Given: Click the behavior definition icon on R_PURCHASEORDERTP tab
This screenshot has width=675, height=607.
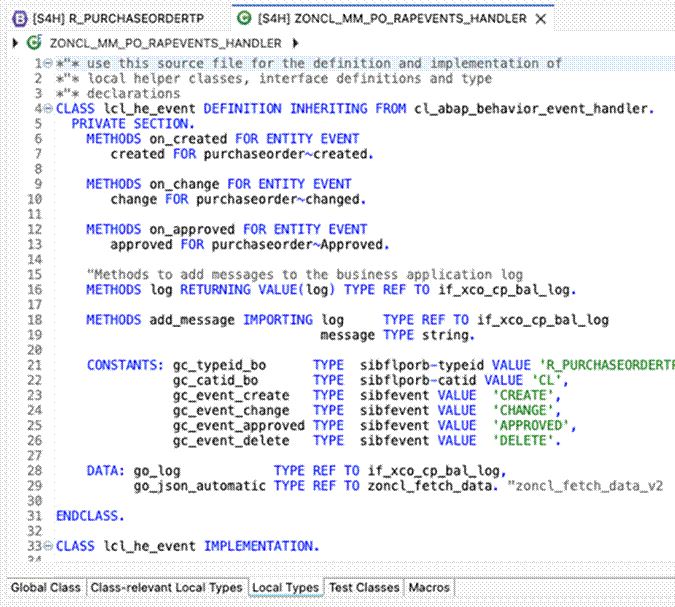Looking at the screenshot, I should tap(18, 19).
